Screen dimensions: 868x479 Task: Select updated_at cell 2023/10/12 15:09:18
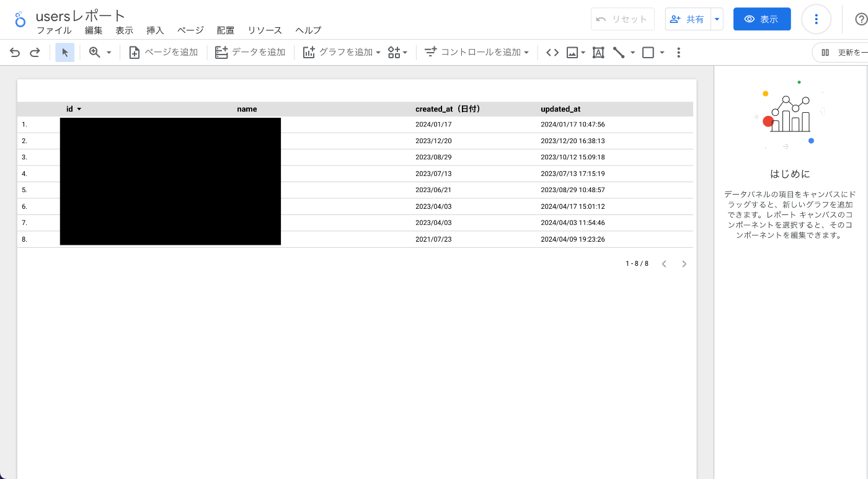coord(572,157)
